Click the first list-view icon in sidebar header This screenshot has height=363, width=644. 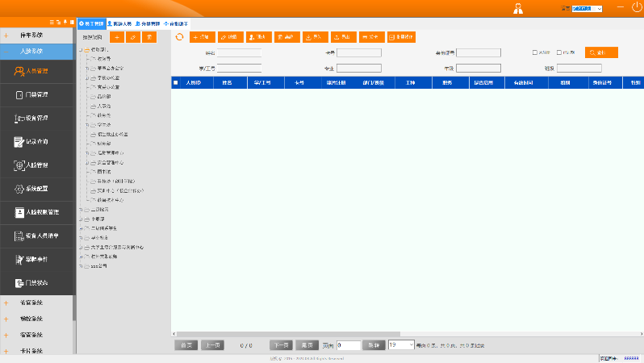[52, 22]
